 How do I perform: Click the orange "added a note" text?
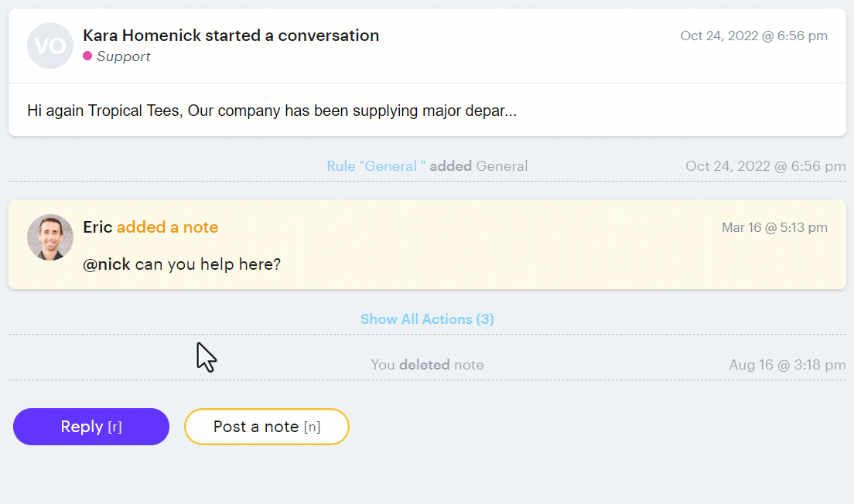coord(167,227)
